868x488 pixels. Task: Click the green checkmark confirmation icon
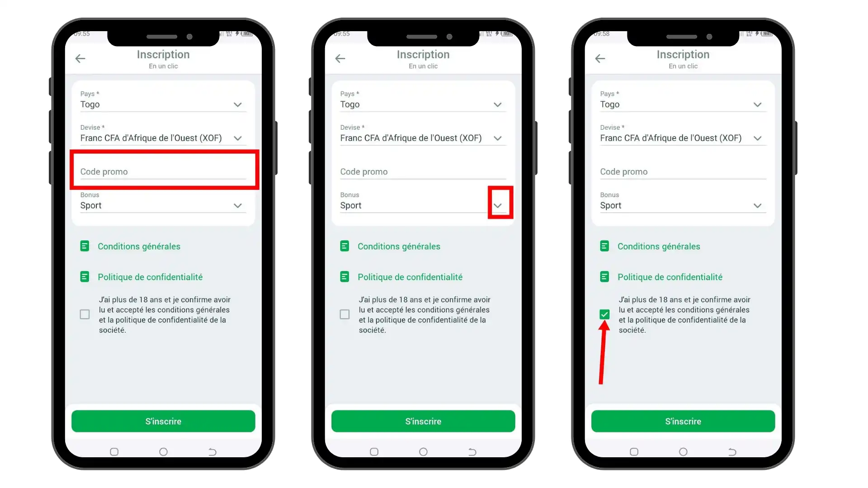(604, 314)
